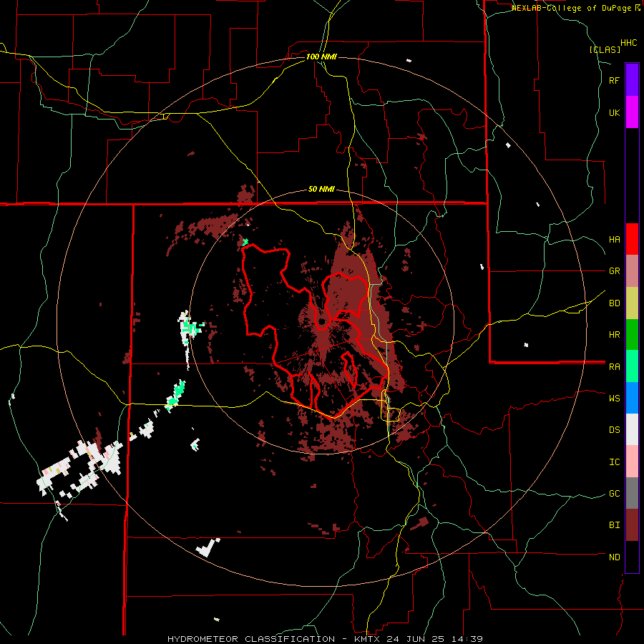This screenshot has width=644, height=644.
Task: Select the BD big drops swatch
Action: [632, 303]
